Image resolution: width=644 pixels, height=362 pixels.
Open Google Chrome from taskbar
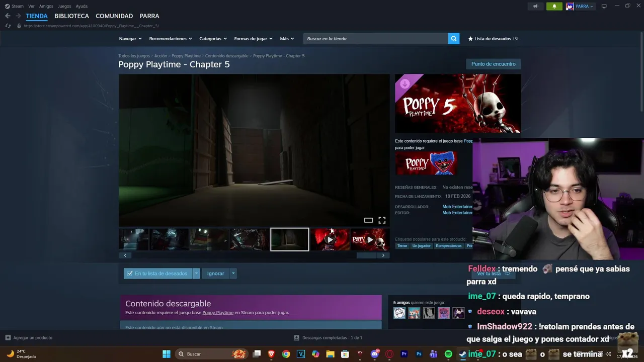(286, 354)
